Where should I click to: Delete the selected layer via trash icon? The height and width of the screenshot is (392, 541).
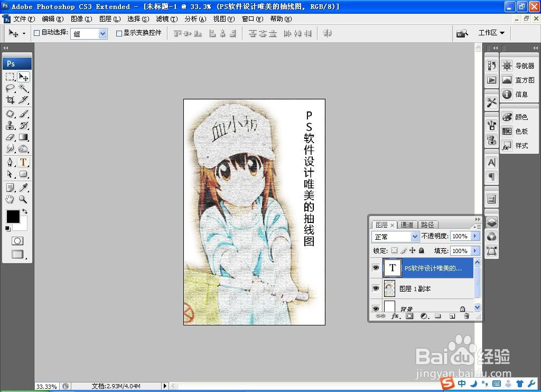pos(467,316)
